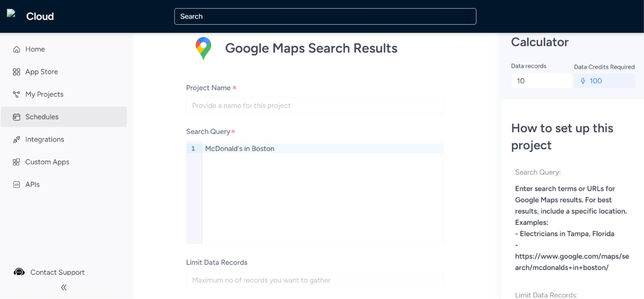Click the Limit Data Records field
This screenshot has height=299, width=644.
pyautogui.click(x=314, y=280)
